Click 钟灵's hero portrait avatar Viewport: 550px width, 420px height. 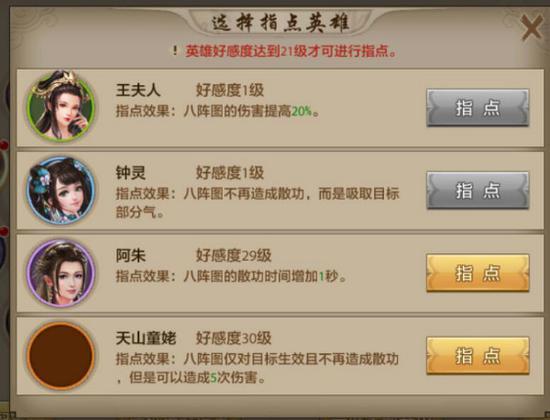pyautogui.click(x=61, y=190)
